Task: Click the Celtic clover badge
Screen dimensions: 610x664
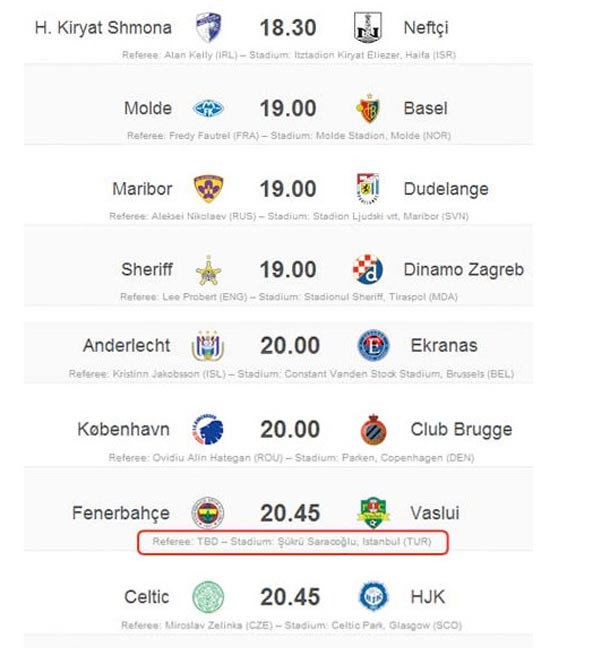Action: pyautogui.click(x=208, y=597)
